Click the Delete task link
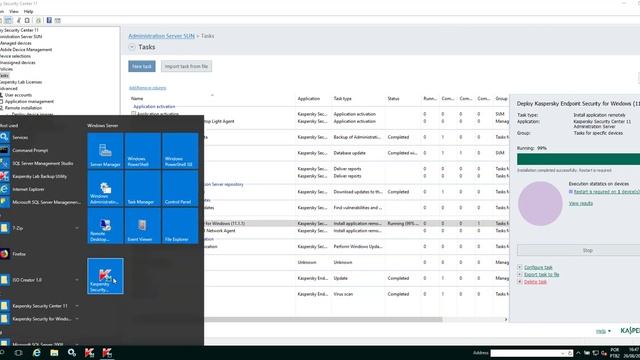This screenshot has height=360, width=640. (535, 282)
